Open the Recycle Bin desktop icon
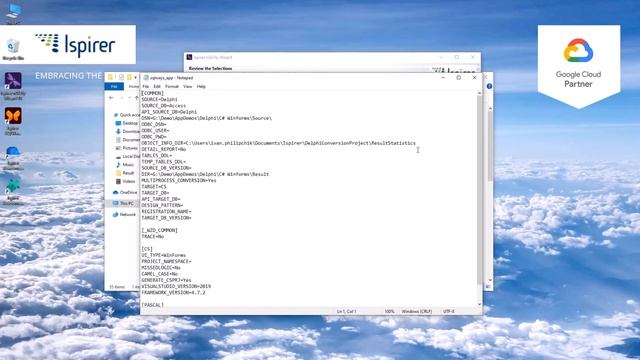This screenshot has width=640, height=360. pyautogui.click(x=13, y=50)
